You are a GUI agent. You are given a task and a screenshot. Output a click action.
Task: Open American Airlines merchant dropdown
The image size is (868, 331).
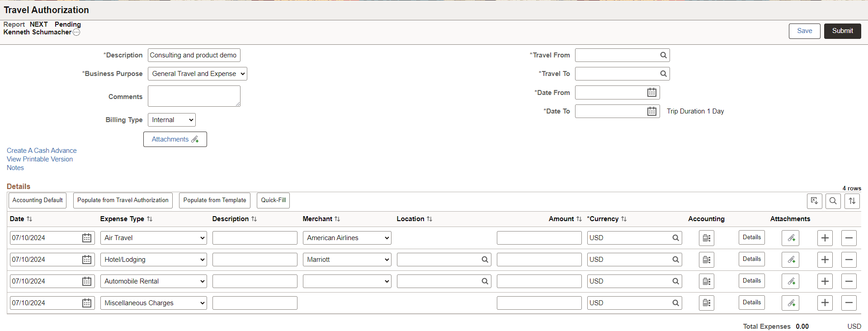pos(347,238)
